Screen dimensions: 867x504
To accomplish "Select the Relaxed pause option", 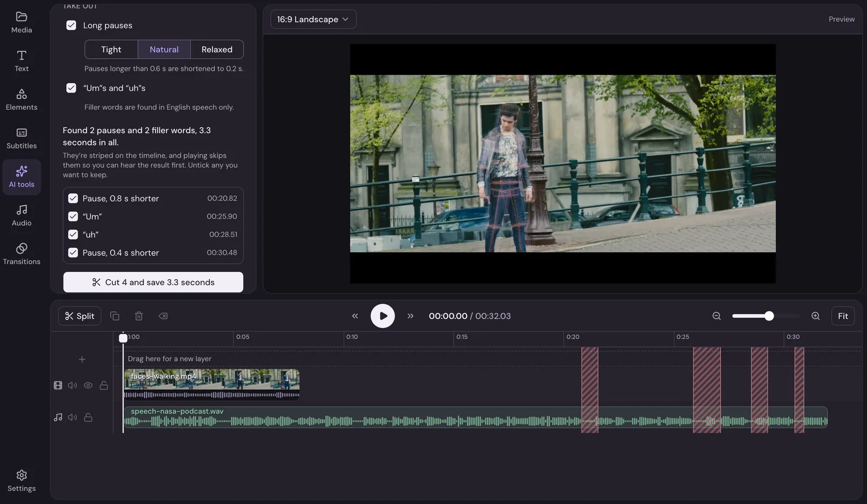I will (x=217, y=49).
